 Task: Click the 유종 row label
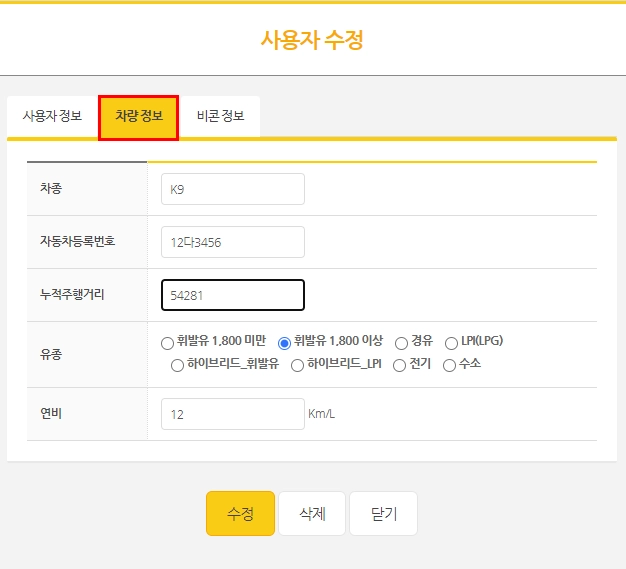[51, 354]
